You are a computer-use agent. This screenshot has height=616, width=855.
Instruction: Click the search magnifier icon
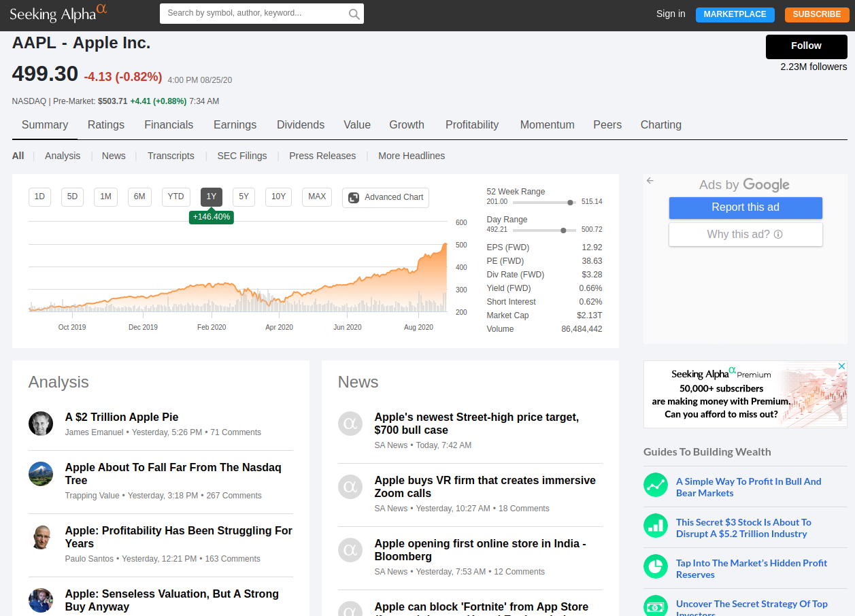click(354, 14)
